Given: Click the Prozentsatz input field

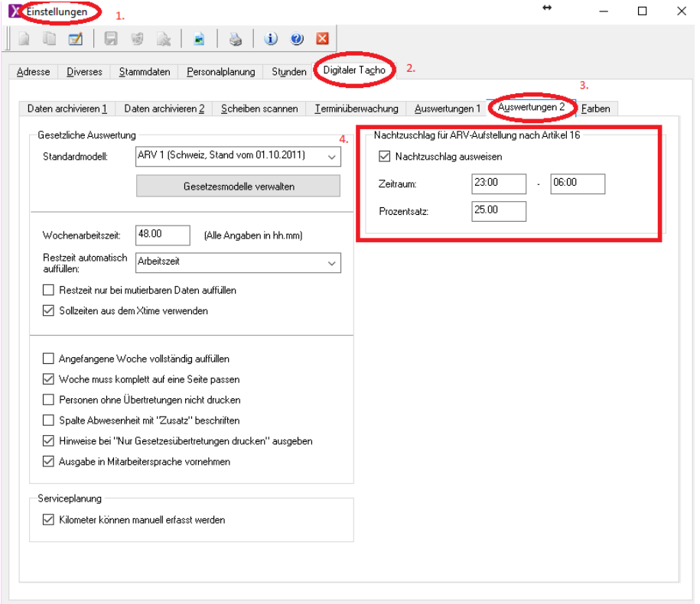Looking at the screenshot, I should pyautogui.click(x=499, y=211).
